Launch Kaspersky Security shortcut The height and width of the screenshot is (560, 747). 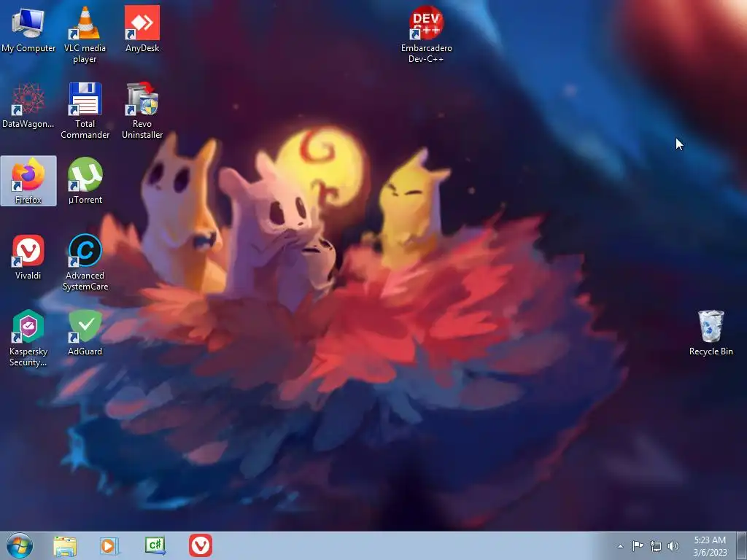(x=28, y=338)
